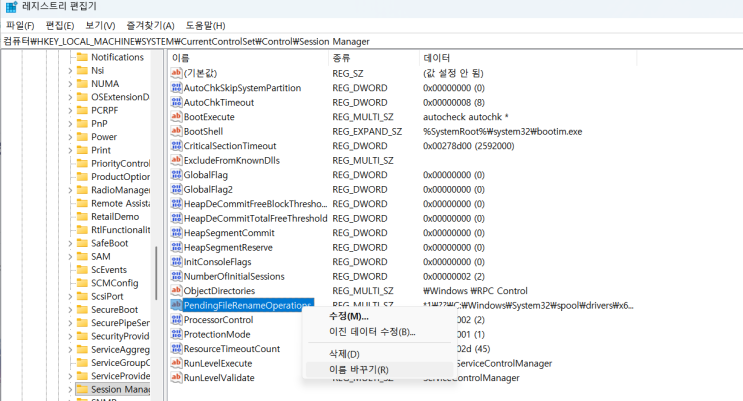Click the Power folder icon
The image size is (743, 401).
(x=82, y=137)
